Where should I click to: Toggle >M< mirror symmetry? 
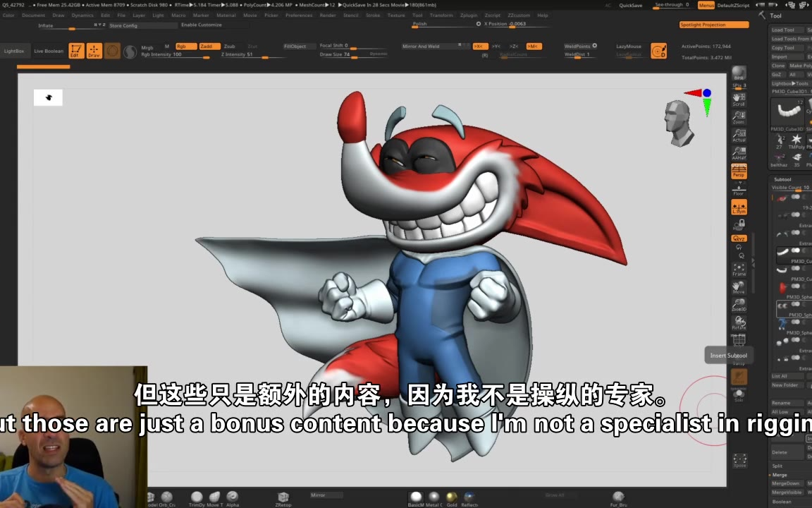pos(534,46)
